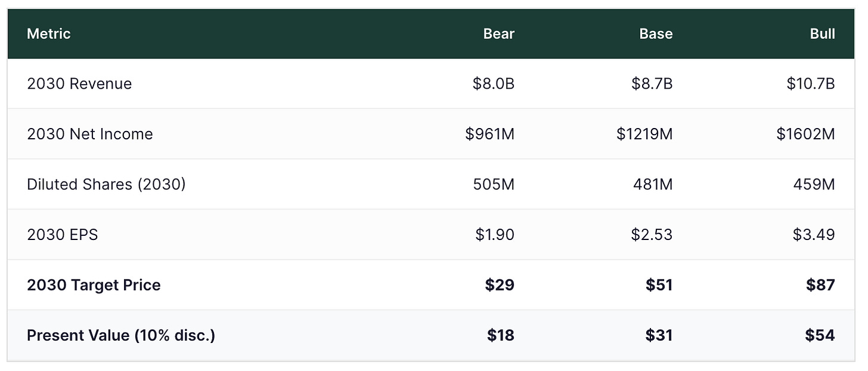Click the $2.53 Base EPS cell

pyautogui.click(x=652, y=235)
